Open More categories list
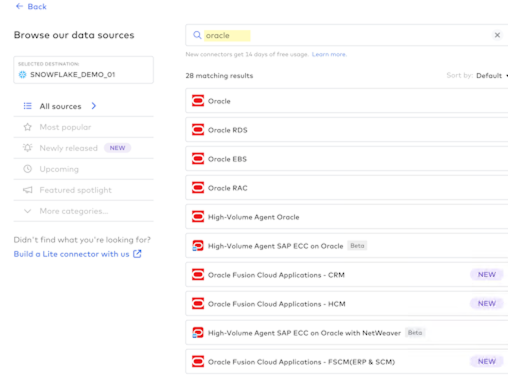The height and width of the screenshot is (375, 508). [83, 211]
